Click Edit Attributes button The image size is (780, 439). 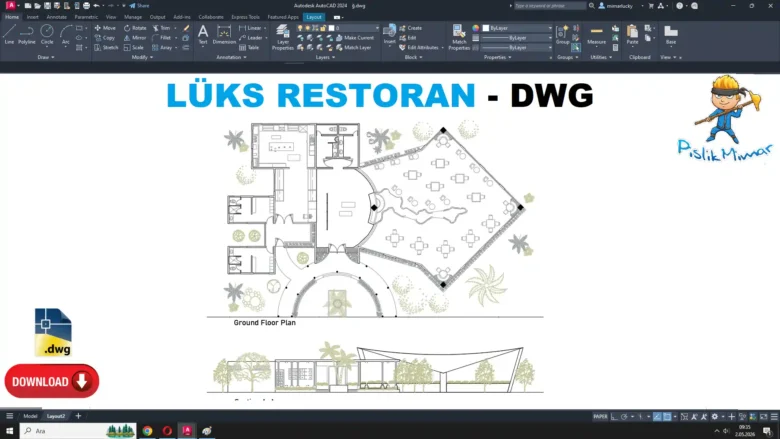tap(419, 48)
